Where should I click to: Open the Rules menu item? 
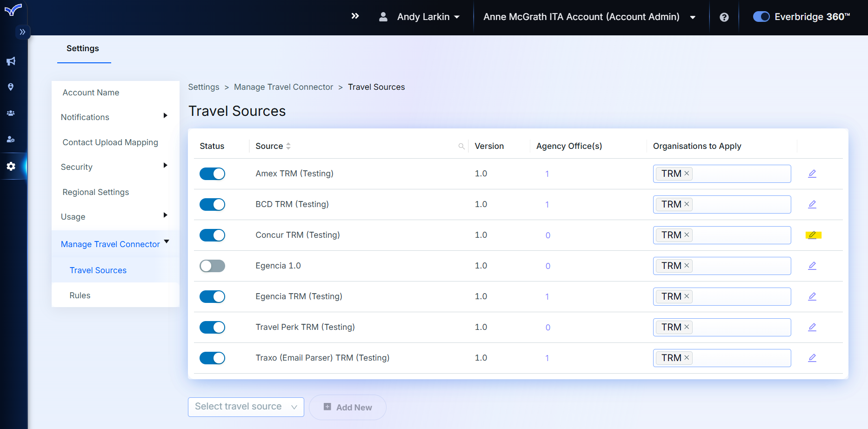pos(80,295)
